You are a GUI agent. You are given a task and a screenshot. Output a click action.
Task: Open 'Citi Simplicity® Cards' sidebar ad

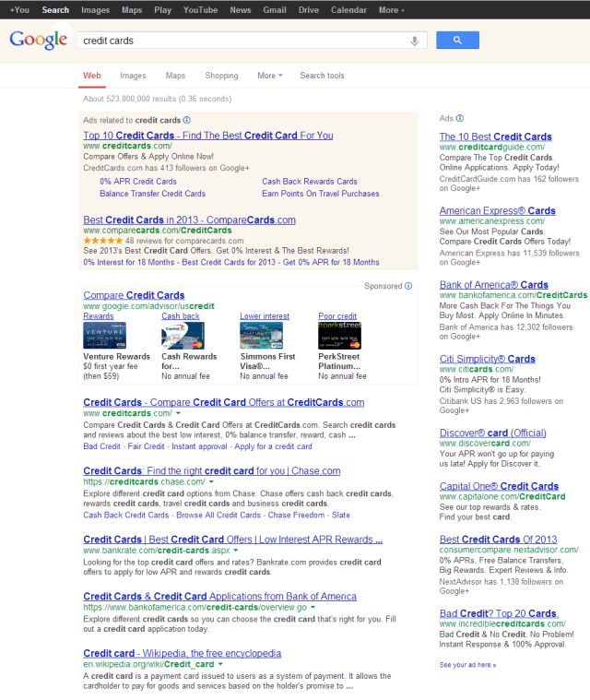[487, 359]
